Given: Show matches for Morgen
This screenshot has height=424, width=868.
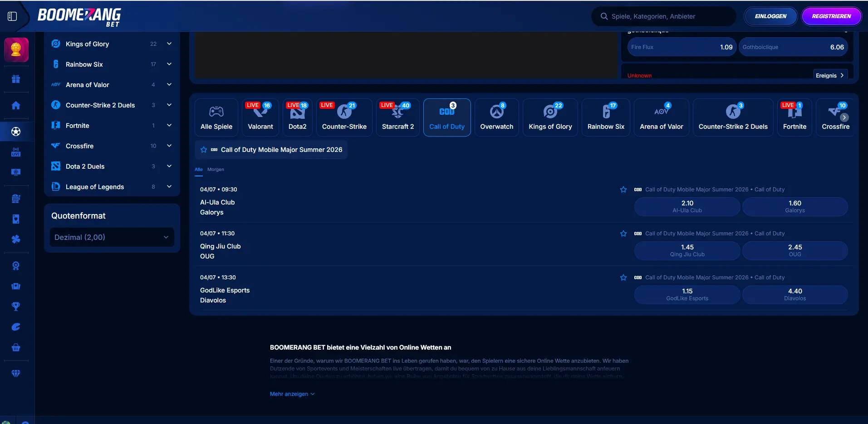Looking at the screenshot, I should [216, 170].
